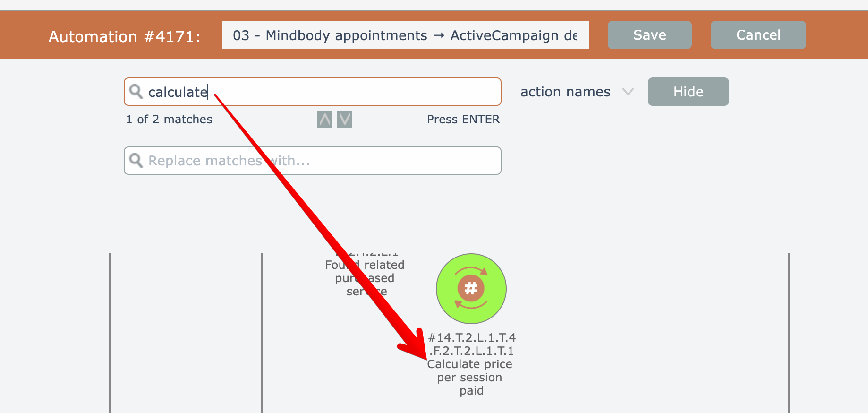Image resolution: width=868 pixels, height=413 pixels.
Task: Hide the search panel
Action: click(x=688, y=92)
